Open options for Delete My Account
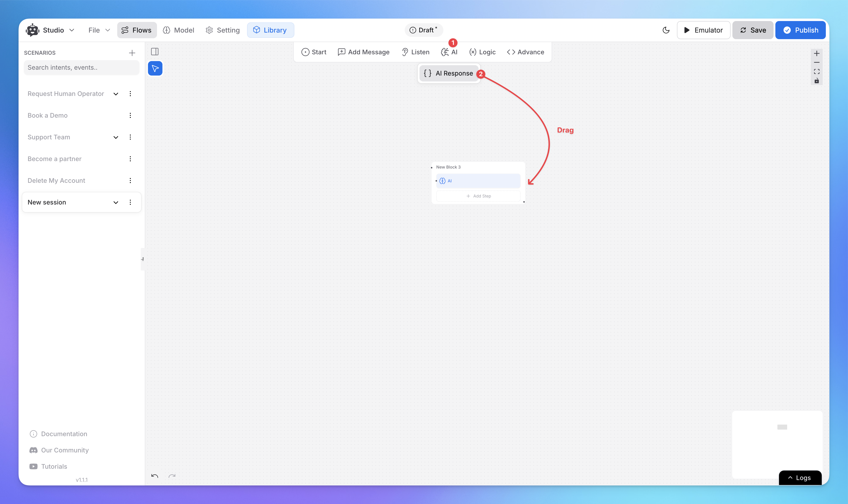Viewport: 848px width, 504px height. click(x=130, y=181)
